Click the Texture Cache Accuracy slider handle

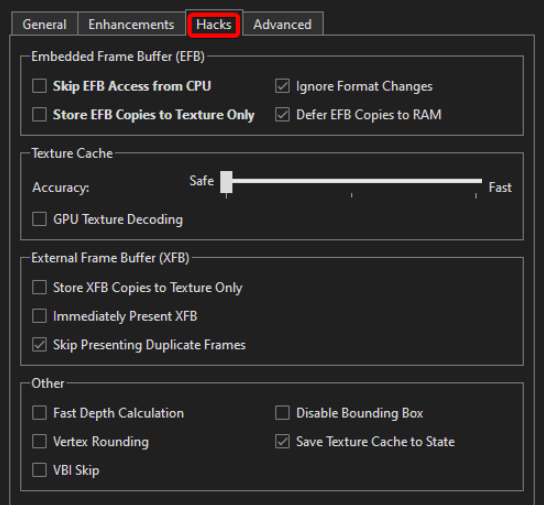(x=226, y=182)
